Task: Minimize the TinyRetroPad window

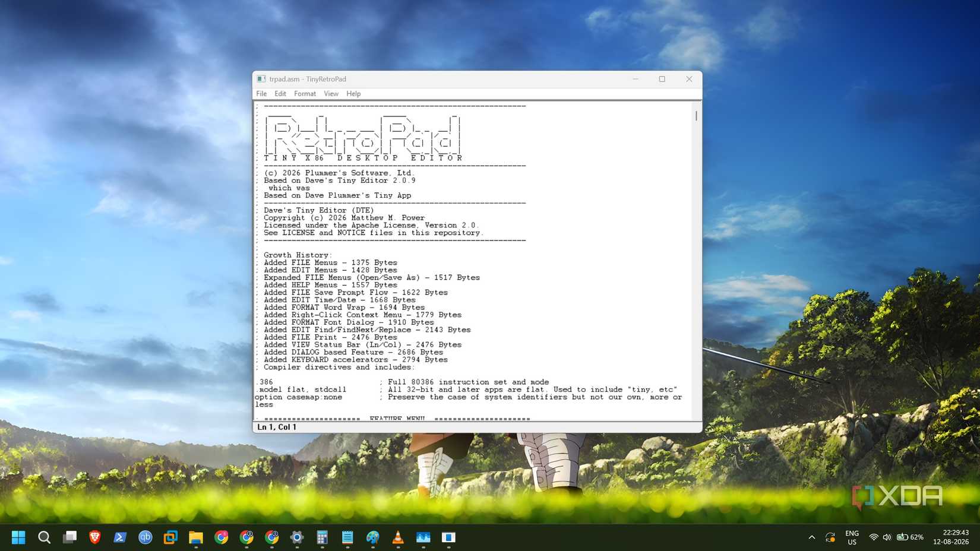Action: [x=636, y=79]
